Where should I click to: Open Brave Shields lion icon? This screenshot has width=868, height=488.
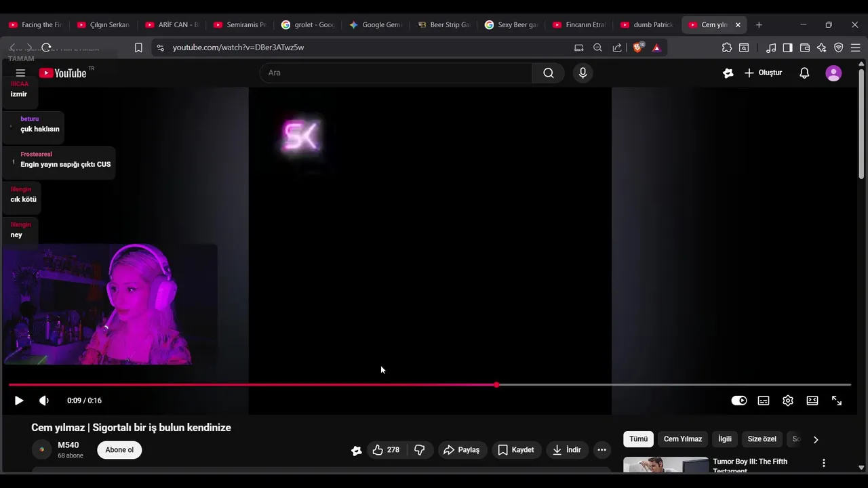[x=637, y=47]
